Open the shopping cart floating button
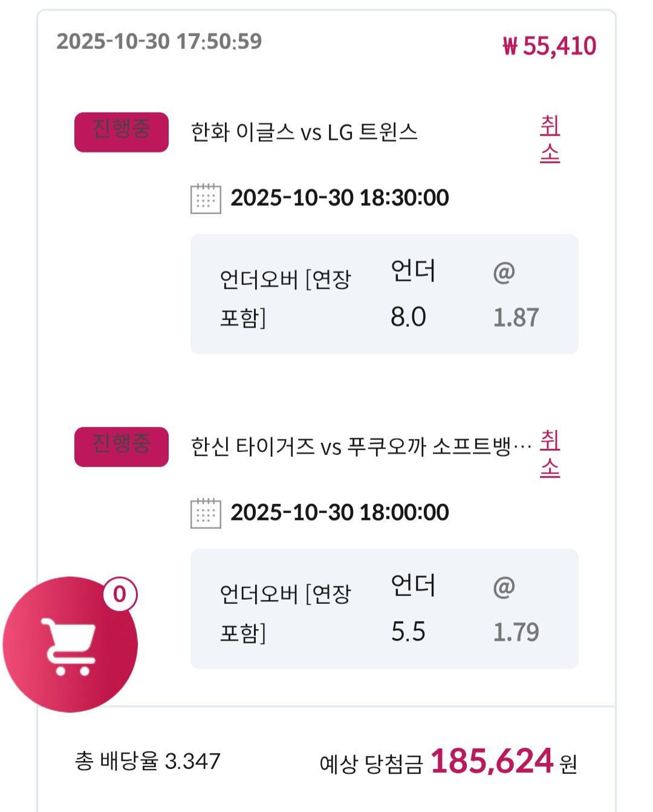This screenshot has width=653, height=812. click(x=70, y=644)
